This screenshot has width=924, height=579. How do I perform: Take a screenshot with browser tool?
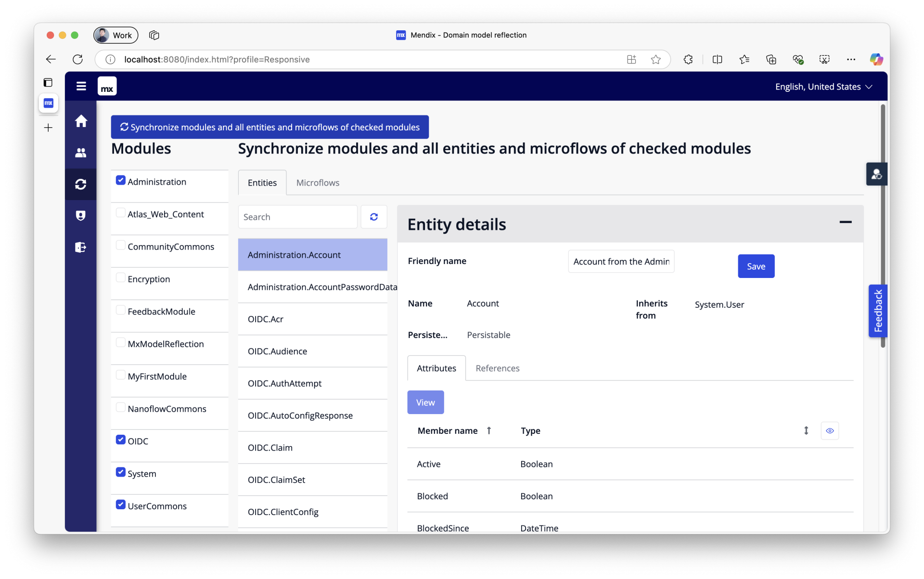(824, 59)
